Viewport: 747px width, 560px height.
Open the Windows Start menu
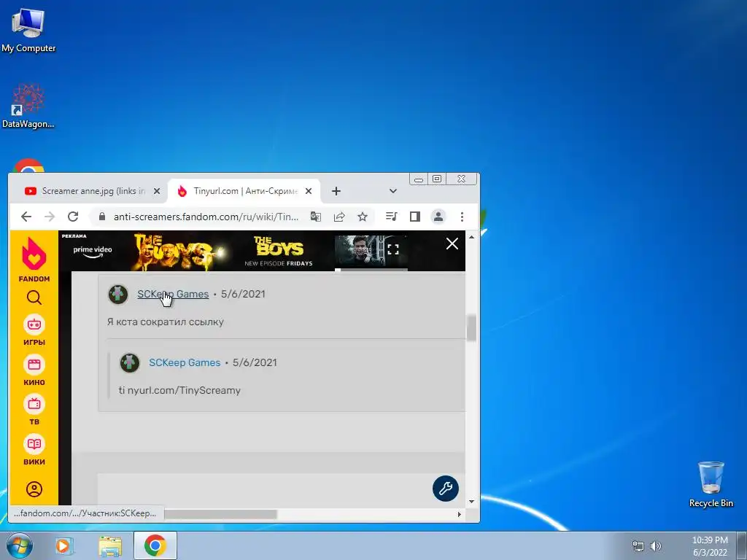click(19, 545)
